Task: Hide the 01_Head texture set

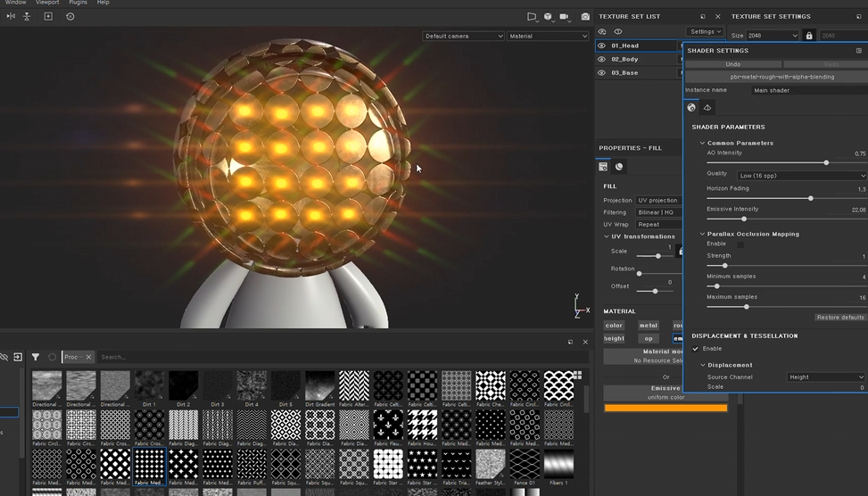Action: (601, 45)
